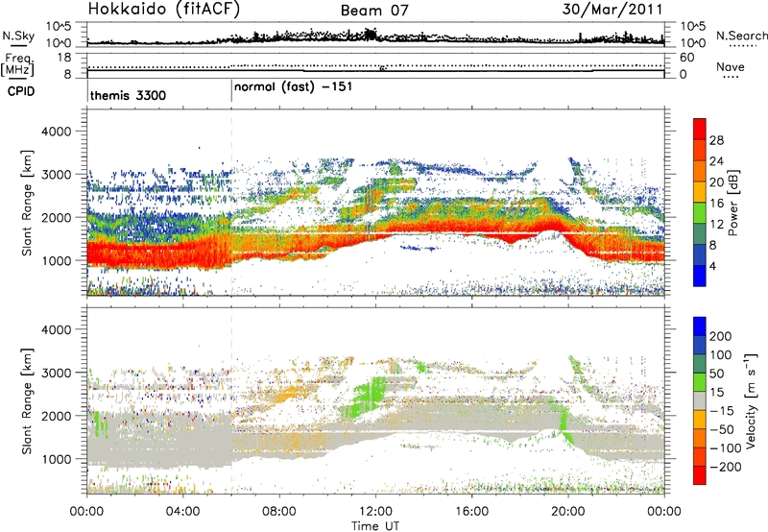The height and width of the screenshot is (532, 768).
Task: Click the 'Freq. [MHz]' axis label
Action: click(18, 64)
